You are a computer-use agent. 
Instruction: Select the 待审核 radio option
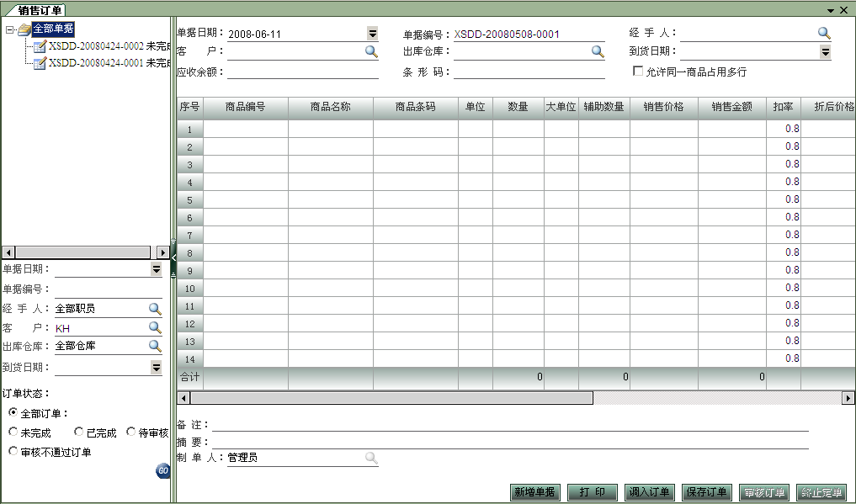[131, 432]
